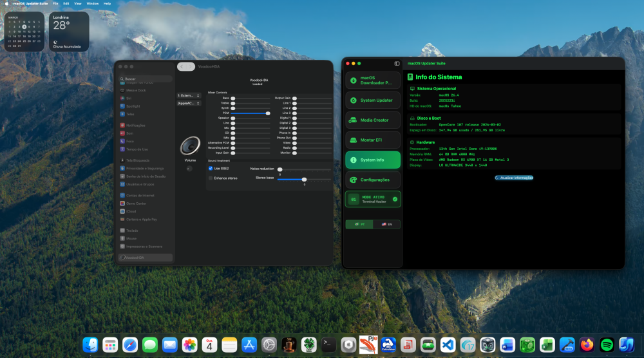Open Visual Studio Code from Dock
644x358 pixels.
(x=448, y=345)
